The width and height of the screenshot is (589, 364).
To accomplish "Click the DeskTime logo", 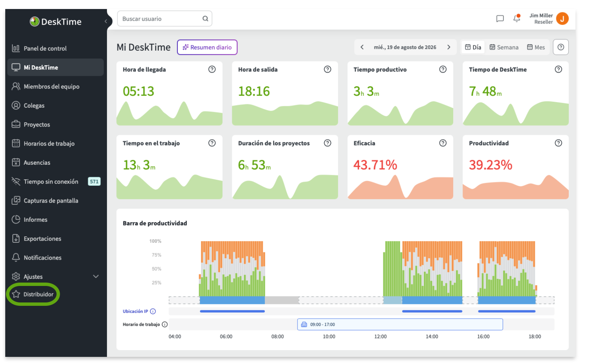I will 56,22.
